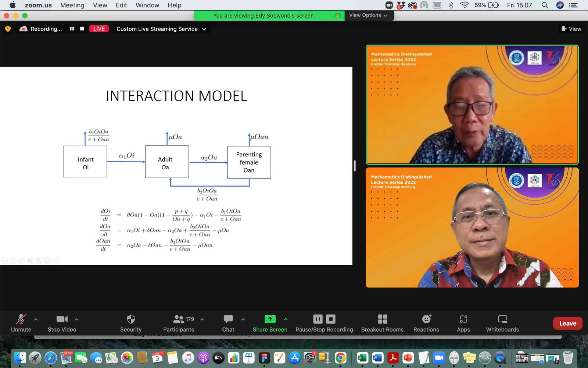Open the Meeting menu
Screen dimensions: 588x368
pos(72,5)
